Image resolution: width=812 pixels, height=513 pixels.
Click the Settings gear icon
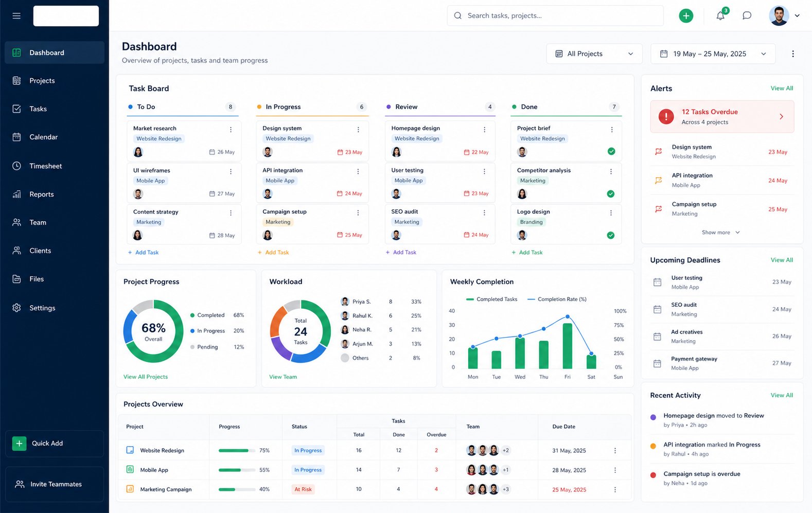(x=16, y=308)
